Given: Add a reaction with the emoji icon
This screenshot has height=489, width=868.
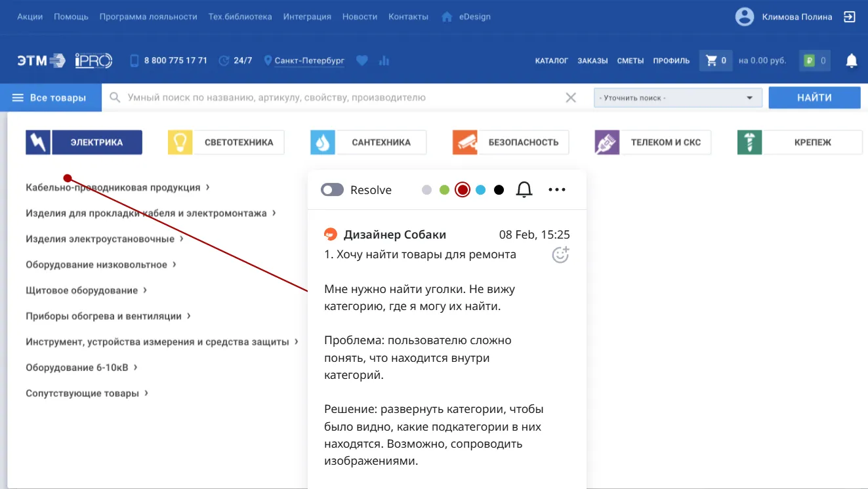Looking at the screenshot, I should pos(560,254).
